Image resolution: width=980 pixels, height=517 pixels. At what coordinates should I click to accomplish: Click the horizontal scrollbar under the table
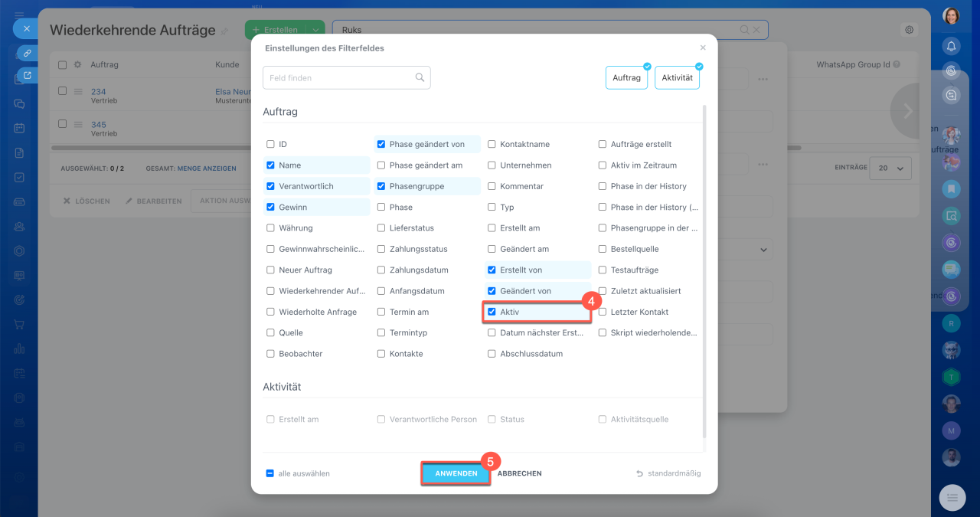click(x=426, y=148)
